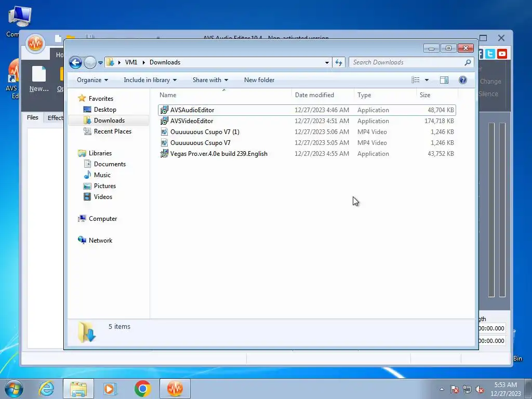Open the Windows Start menu
The height and width of the screenshot is (399, 532).
(14, 389)
